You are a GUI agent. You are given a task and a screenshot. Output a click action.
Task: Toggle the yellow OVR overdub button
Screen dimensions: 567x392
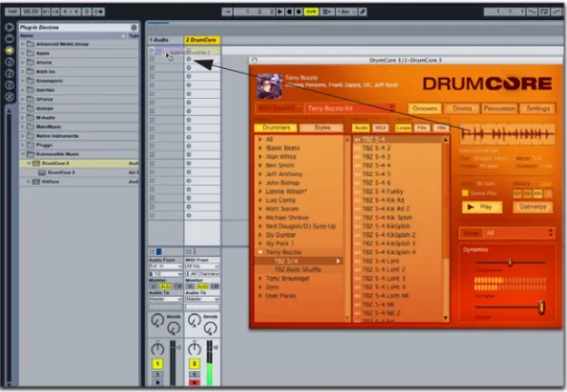[x=311, y=12]
